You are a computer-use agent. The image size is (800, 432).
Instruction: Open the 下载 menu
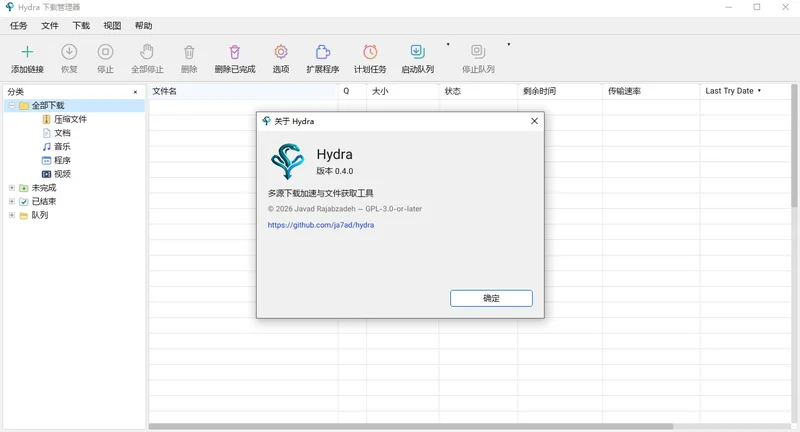pyautogui.click(x=81, y=26)
